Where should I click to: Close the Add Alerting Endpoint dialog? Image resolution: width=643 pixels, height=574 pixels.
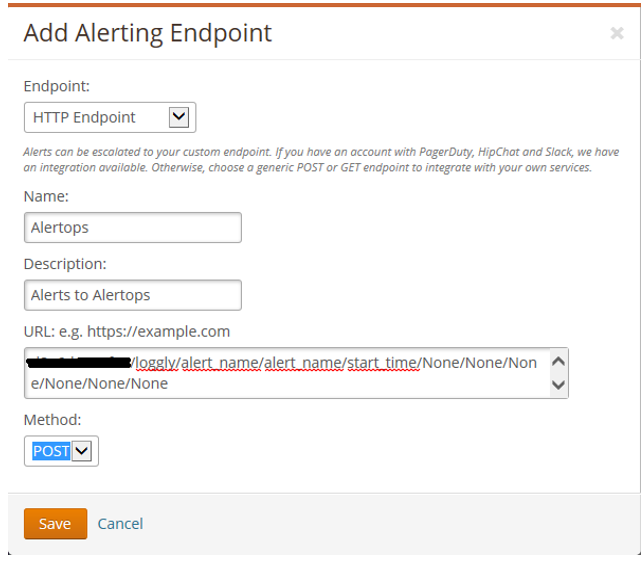click(616, 34)
